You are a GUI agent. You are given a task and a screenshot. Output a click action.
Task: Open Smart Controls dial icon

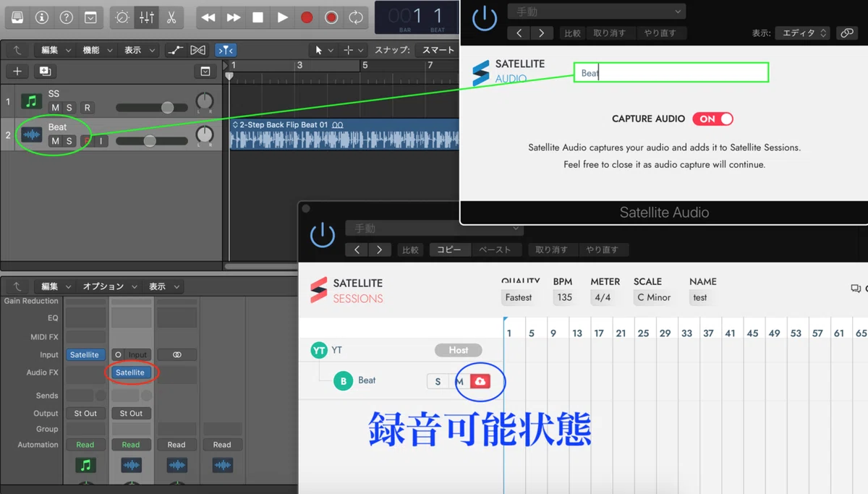[x=122, y=17]
